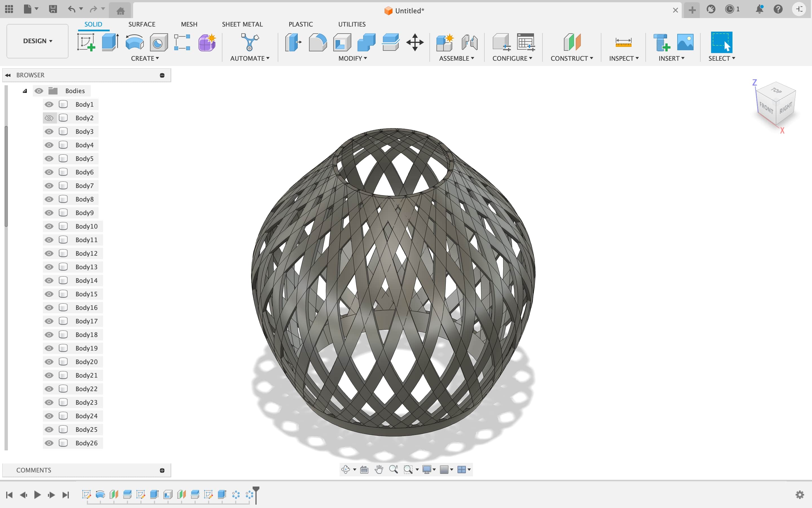
Task: Expand the INSPECT dropdown
Action: (624, 58)
